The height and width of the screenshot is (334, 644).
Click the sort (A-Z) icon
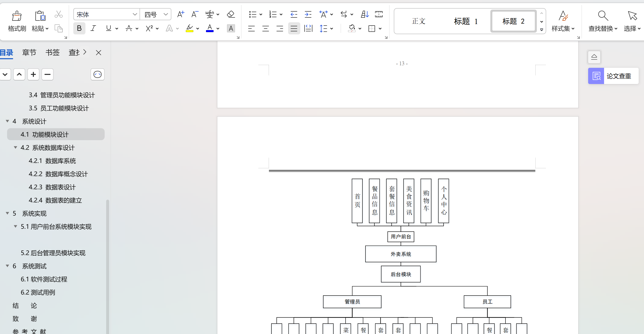pos(364,14)
